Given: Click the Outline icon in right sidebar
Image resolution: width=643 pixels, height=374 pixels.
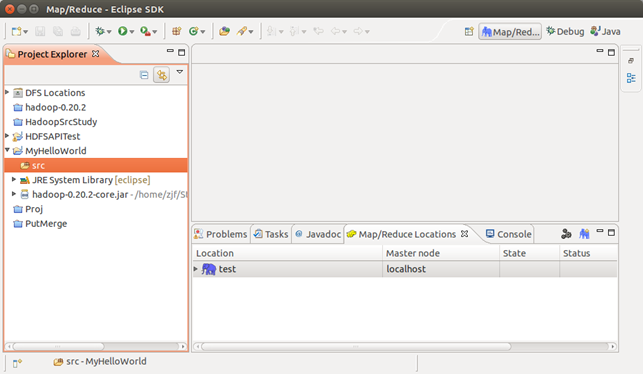Looking at the screenshot, I should pyautogui.click(x=631, y=78).
